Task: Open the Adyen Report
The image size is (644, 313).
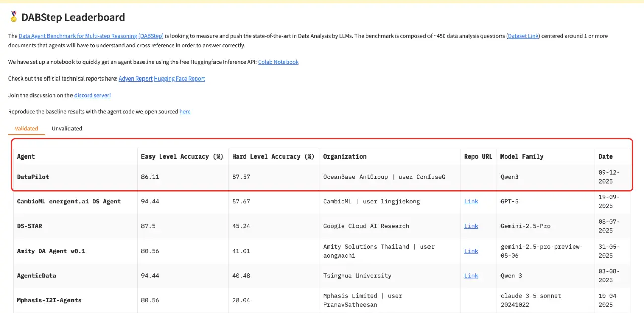Action: coord(135,79)
